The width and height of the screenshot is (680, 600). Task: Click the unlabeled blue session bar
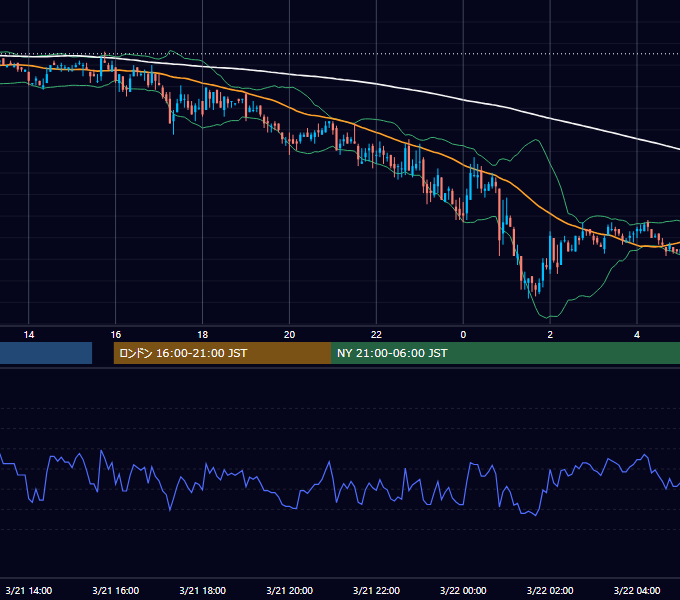tap(46, 353)
